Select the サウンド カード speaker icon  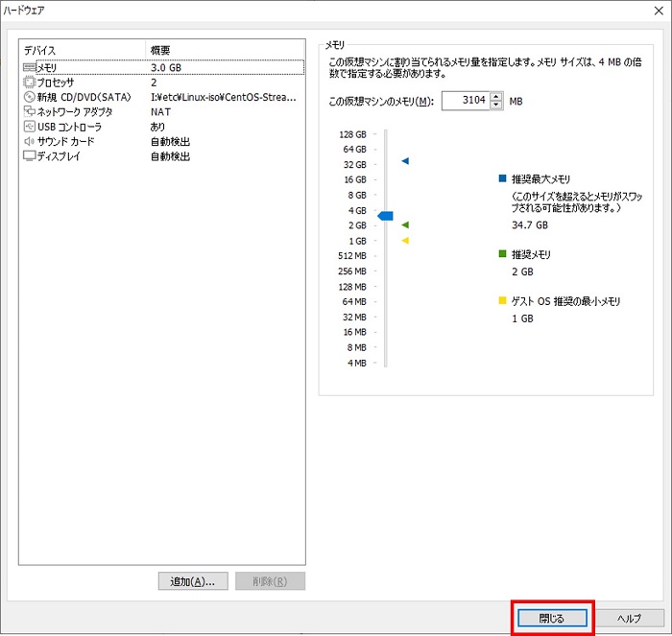(29, 141)
